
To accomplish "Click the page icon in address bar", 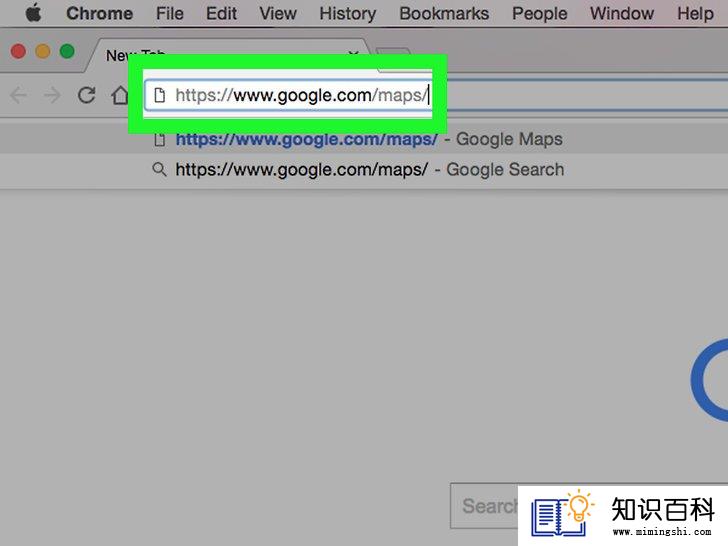I will coord(160,95).
